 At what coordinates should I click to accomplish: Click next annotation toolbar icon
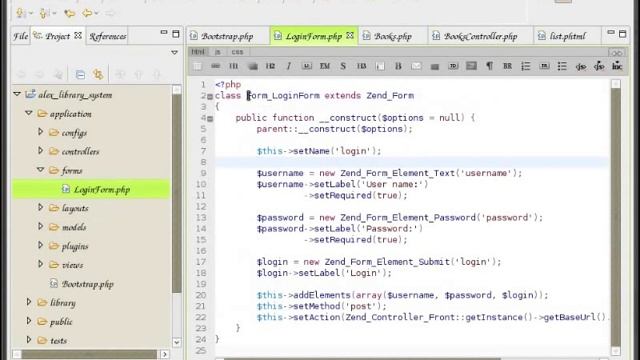21,13
